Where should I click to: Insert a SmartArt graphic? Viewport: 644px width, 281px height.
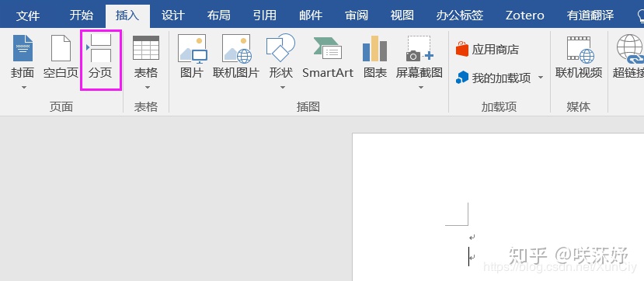[x=328, y=57]
